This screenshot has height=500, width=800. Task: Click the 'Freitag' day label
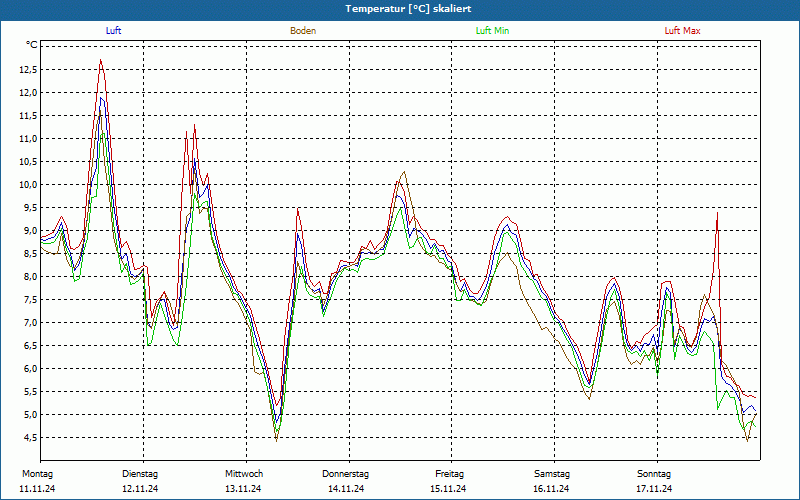(x=449, y=474)
